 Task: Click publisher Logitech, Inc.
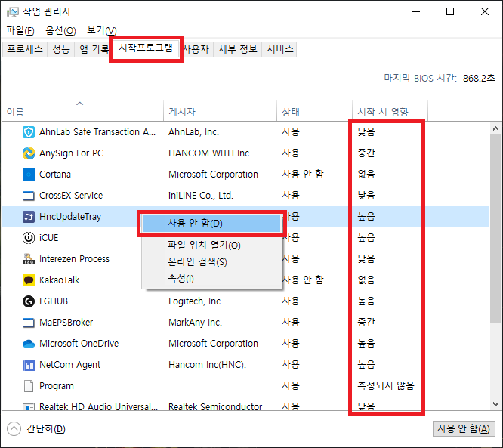coord(196,301)
